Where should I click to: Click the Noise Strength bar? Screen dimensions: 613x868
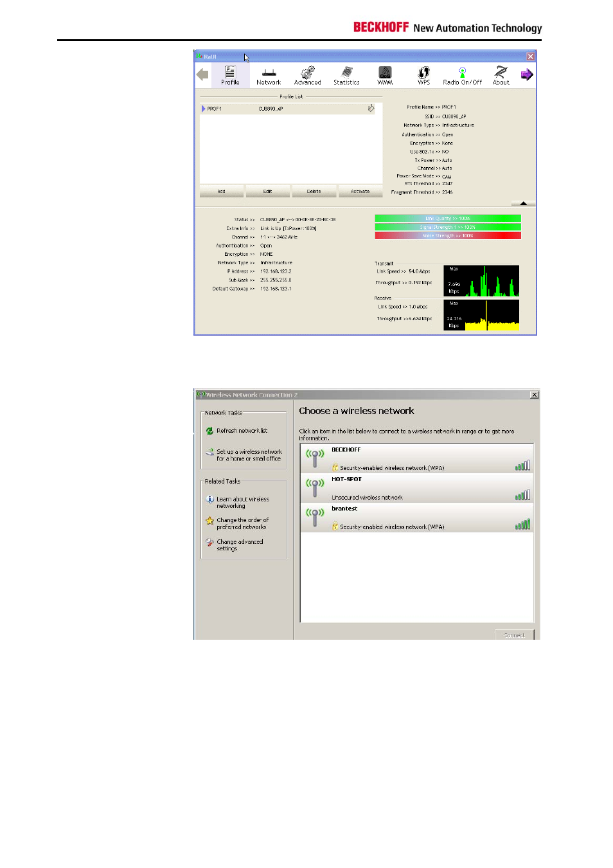pos(448,236)
